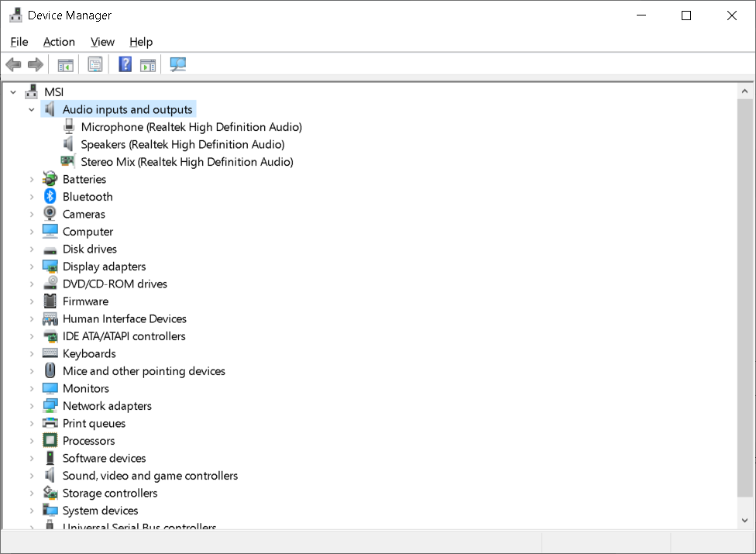The width and height of the screenshot is (756, 554).
Task: Click the mouse icon beside Mice
Action: (x=50, y=370)
